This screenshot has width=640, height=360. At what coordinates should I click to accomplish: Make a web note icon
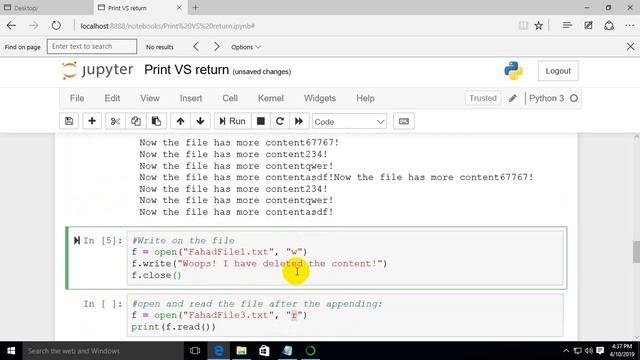(588, 26)
